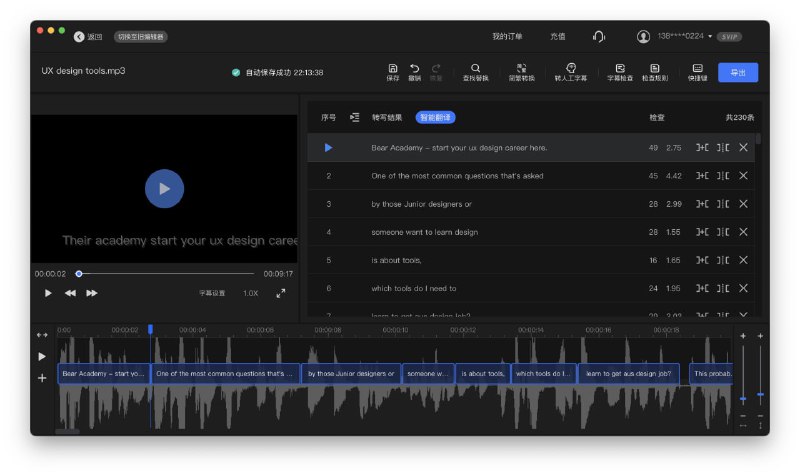Delete the subtitle row 3 with X
Screen dimensions: 800x476
(743, 204)
